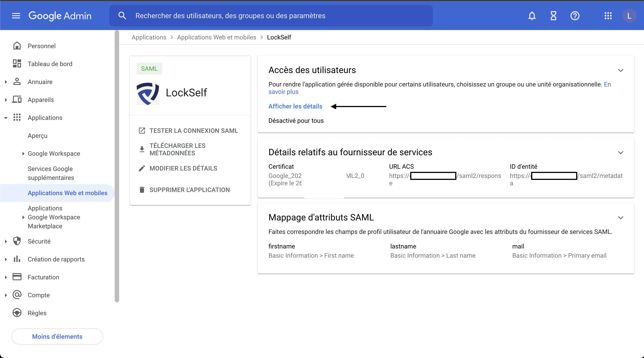Go to Applications breadcrumb
The height and width of the screenshot is (358, 644).
[x=149, y=37]
